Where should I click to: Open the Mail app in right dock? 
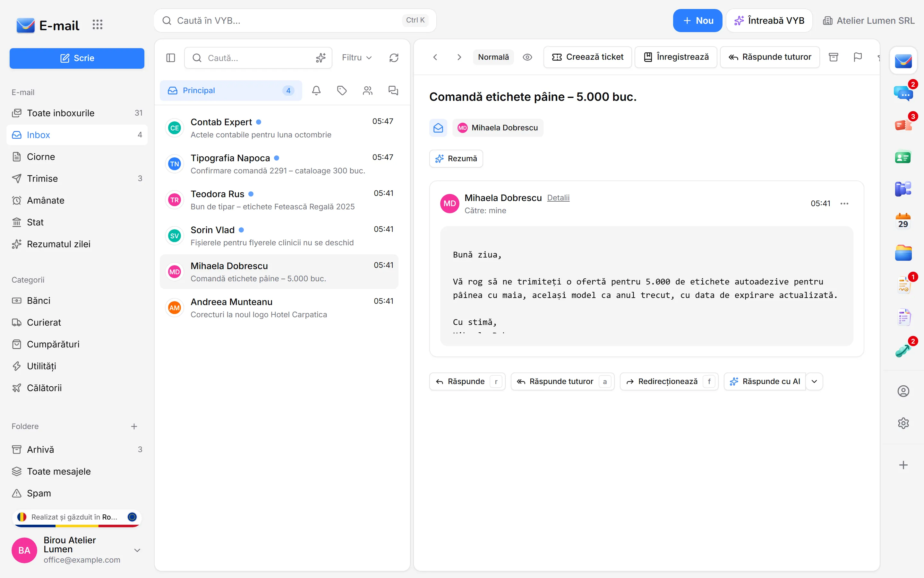pos(903,60)
